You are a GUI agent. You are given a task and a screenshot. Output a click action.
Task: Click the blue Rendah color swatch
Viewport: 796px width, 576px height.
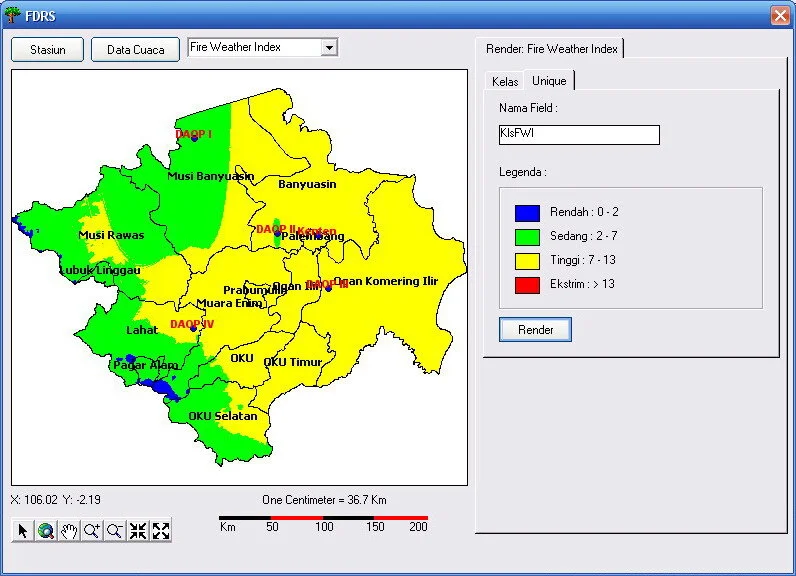click(x=527, y=213)
